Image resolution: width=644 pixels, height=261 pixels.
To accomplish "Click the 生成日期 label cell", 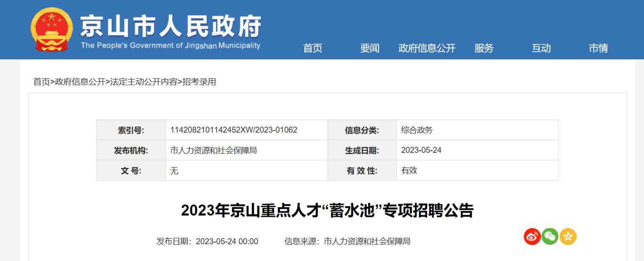I will tap(362, 150).
